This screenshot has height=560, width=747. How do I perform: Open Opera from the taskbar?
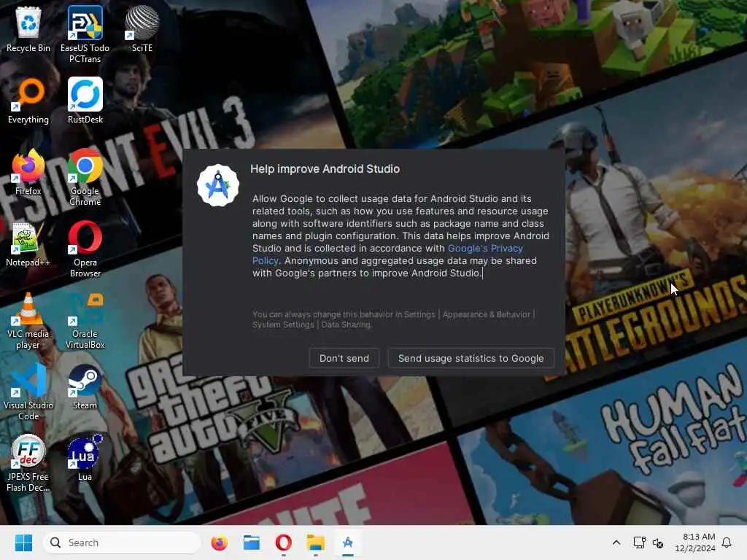tap(283, 542)
